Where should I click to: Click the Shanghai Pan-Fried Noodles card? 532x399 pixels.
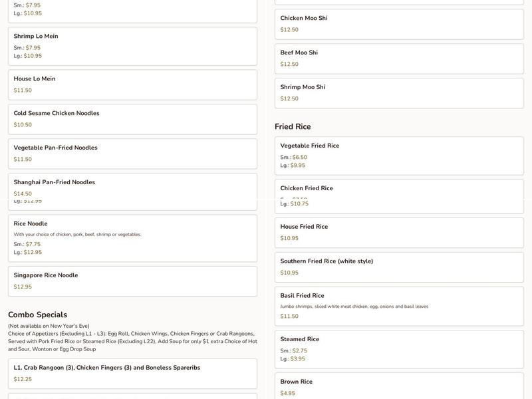pyautogui.click(x=132, y=187)
